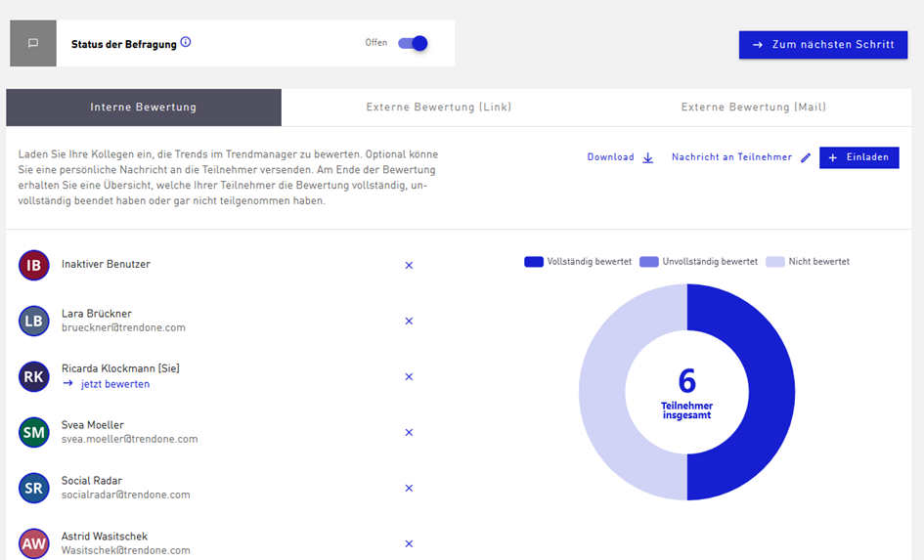Remove Lara Brückner with the X icon
This screenshot has height=560, width=924.
pos(409,321)
